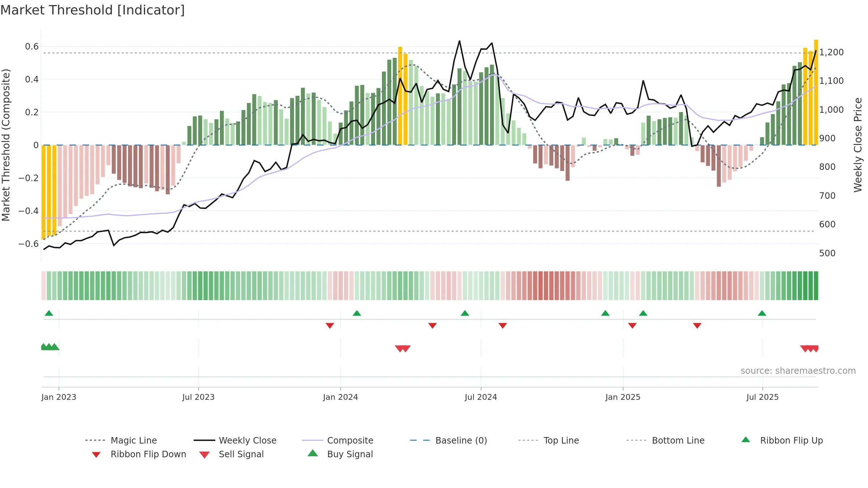Click the ribbon flip down marker just after Jul 2024
The height and width of the screenshot is (488, 868).
point(503,326)
